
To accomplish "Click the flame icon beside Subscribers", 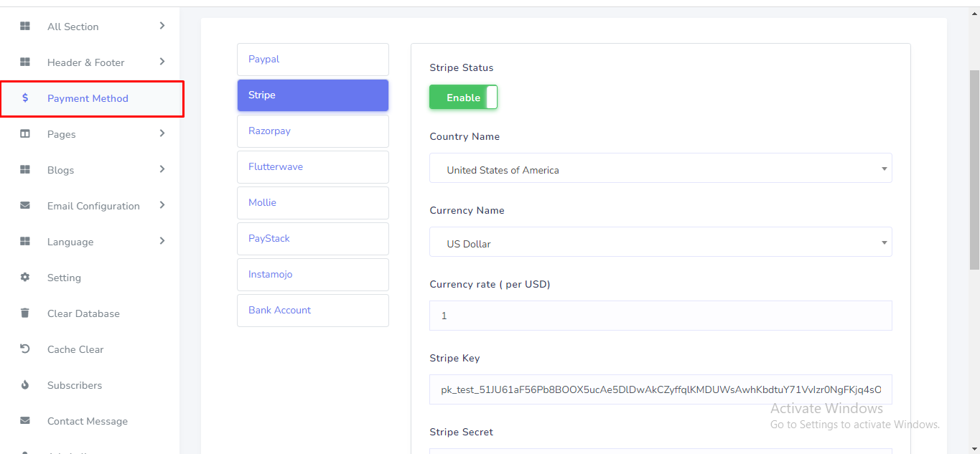I will pyautogui.click(x=25, y=385).
